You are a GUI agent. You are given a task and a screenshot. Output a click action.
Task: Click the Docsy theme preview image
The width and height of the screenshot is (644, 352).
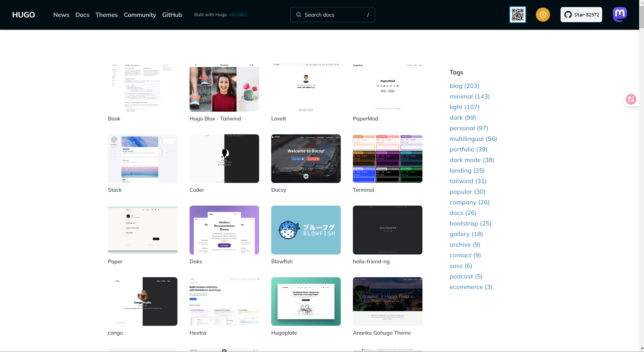pos(306,158)
